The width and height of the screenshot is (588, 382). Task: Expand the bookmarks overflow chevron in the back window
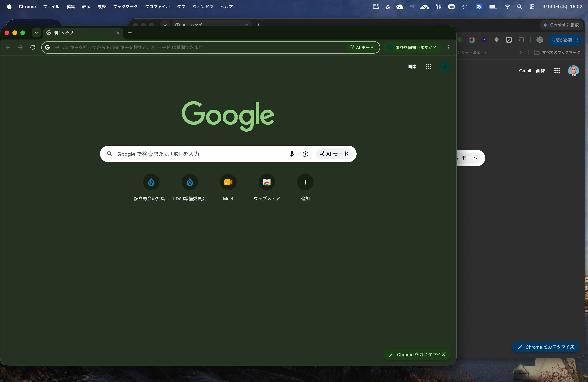coord(520,53)
